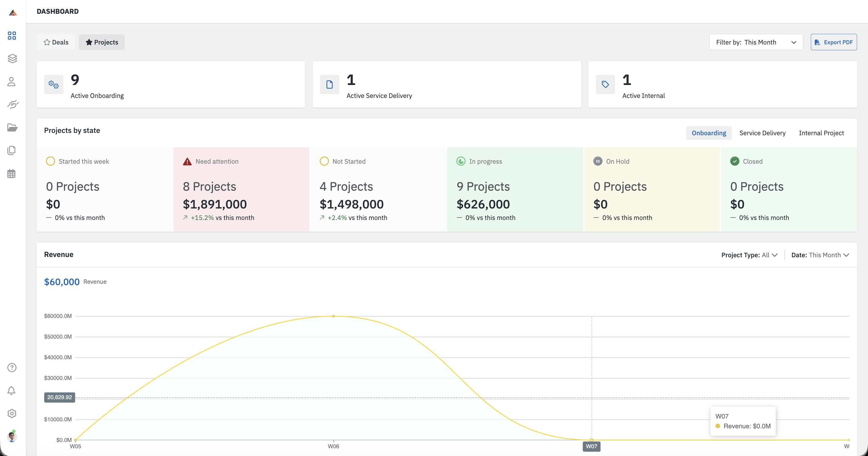Click the user avatar at sidebar bottom
868x456 pixels.
pyautogui.click(x=12, y=437)
